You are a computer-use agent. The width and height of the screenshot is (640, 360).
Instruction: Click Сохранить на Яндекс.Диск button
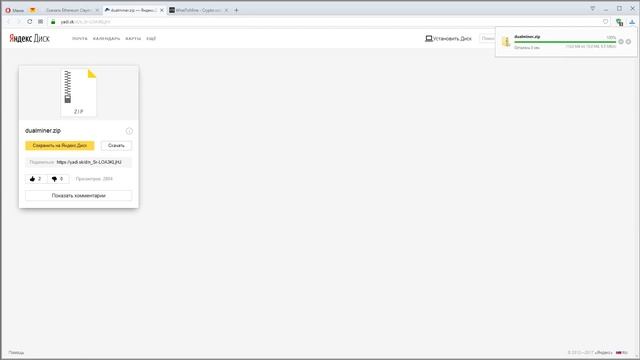point(60,145)
